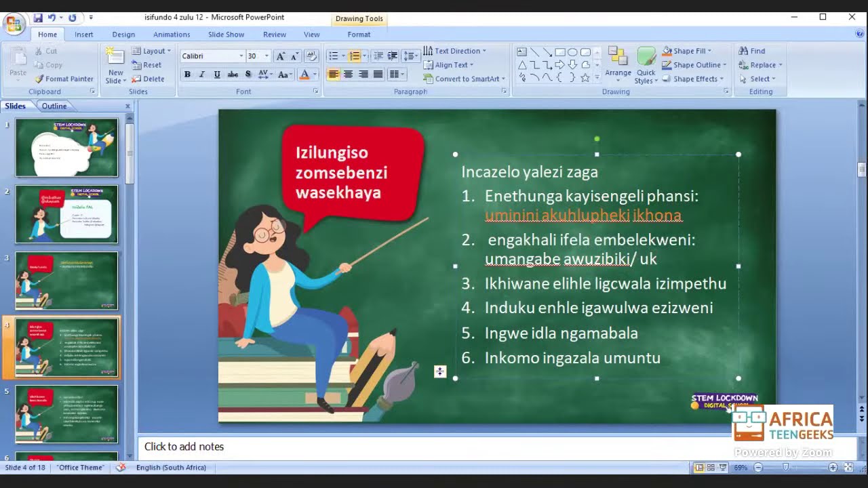Clear all formatting from text
Viewport: 868px width, 488px height.
coord(311,56)
